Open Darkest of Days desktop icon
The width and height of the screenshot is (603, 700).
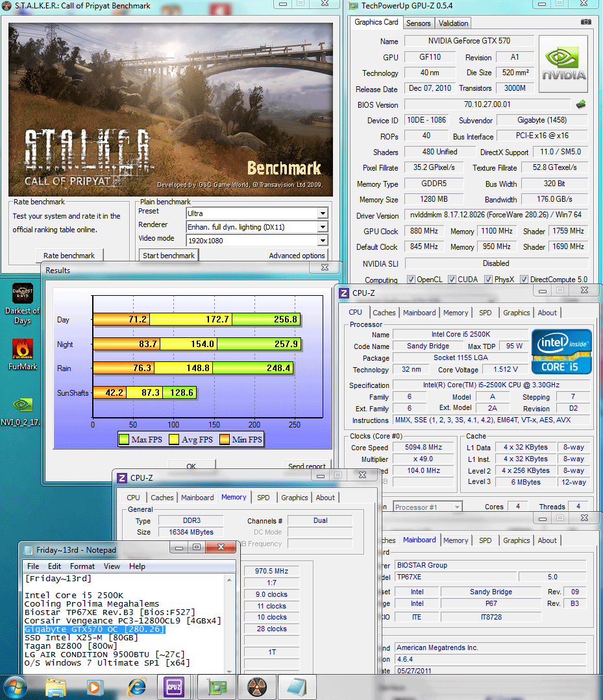click(22, 304)
